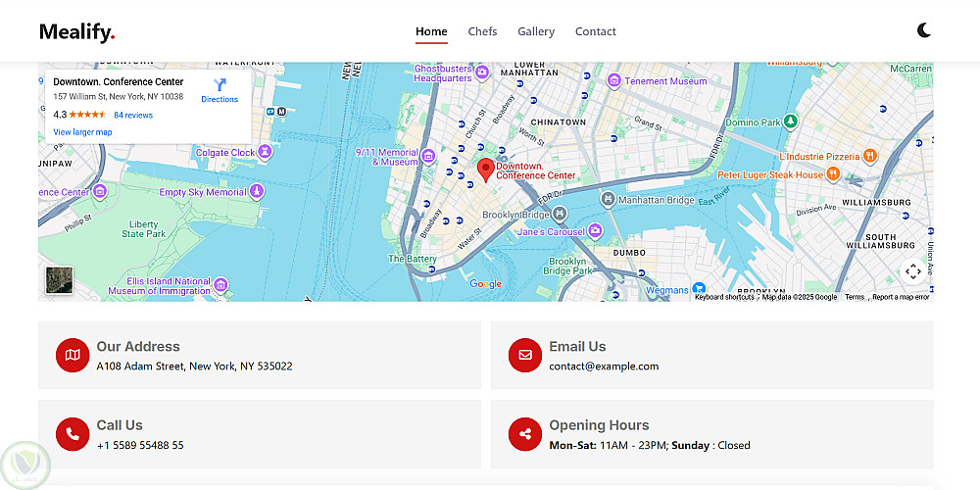This screenshot has width=980, height=490.
Task: Go to the Chefs nav link
Action: pos(482,31)
